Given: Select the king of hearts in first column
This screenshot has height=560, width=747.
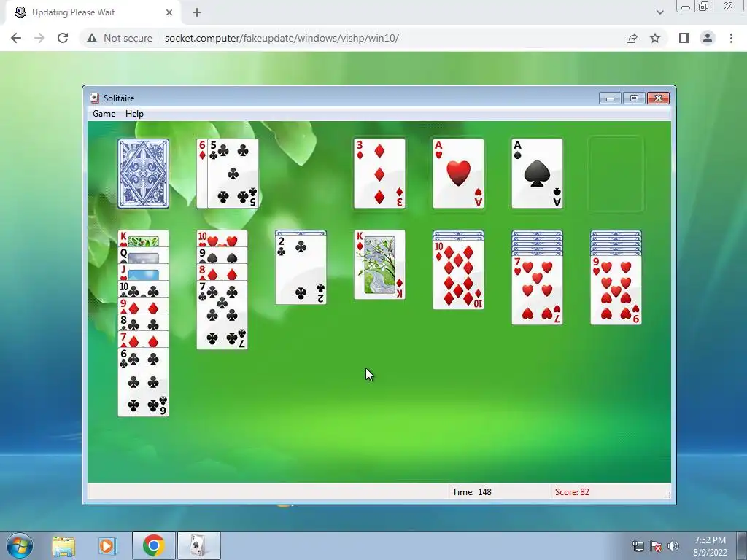Looking at the screenshot, I should (144, 238).
